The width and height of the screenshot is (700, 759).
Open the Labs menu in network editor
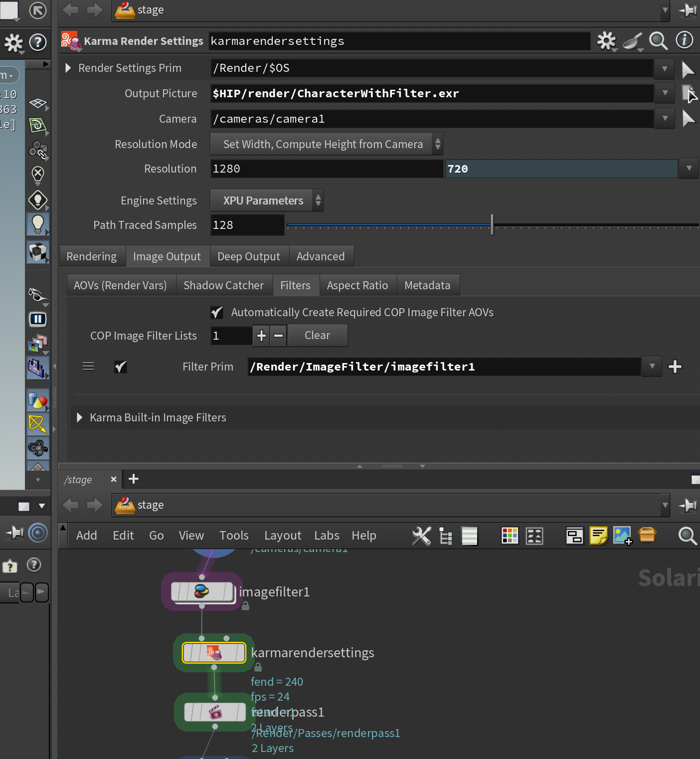coord(327,536)
